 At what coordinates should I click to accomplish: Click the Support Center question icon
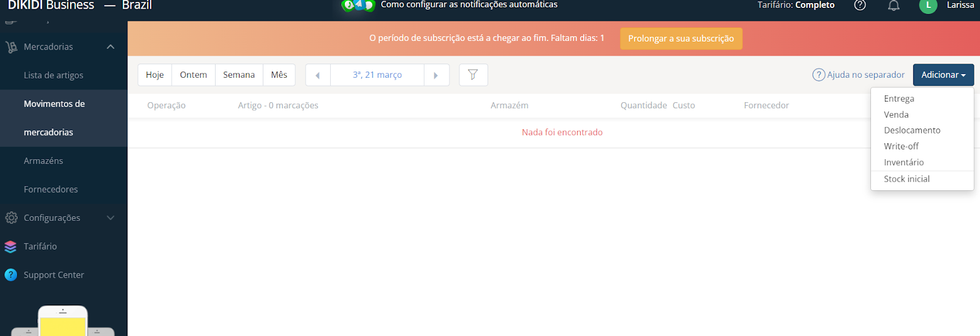10,275
